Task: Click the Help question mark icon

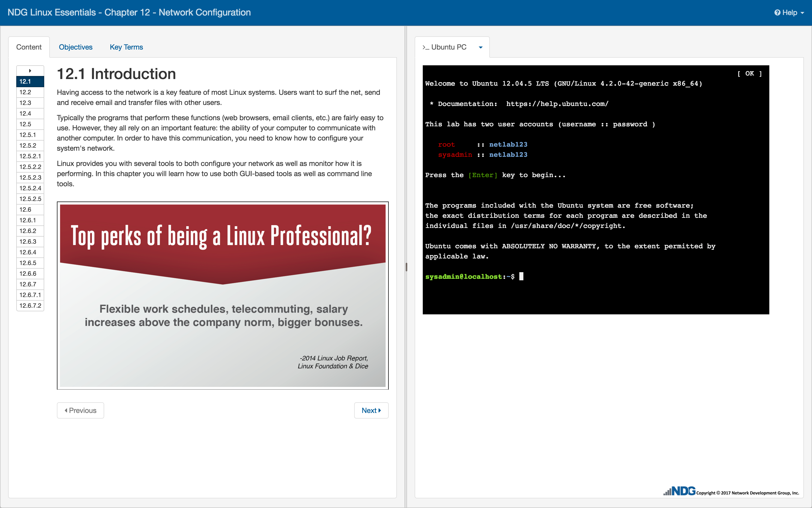Action: (777, 12)
